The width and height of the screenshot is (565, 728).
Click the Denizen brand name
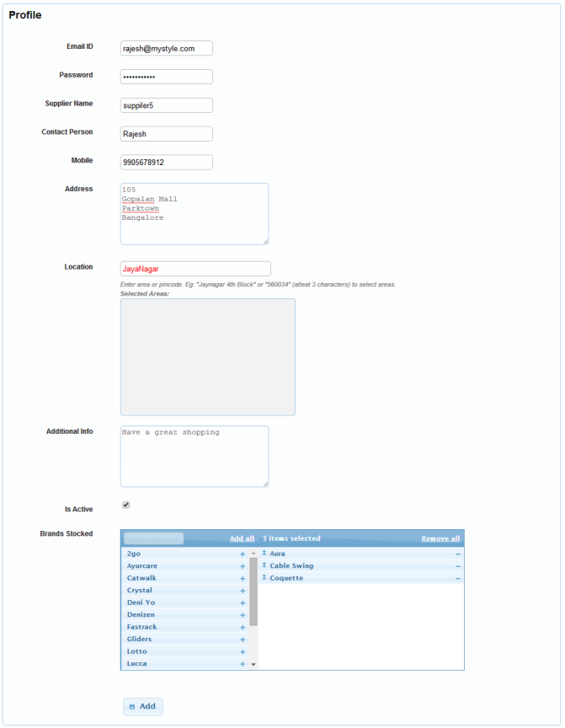(x=141, y=615)
